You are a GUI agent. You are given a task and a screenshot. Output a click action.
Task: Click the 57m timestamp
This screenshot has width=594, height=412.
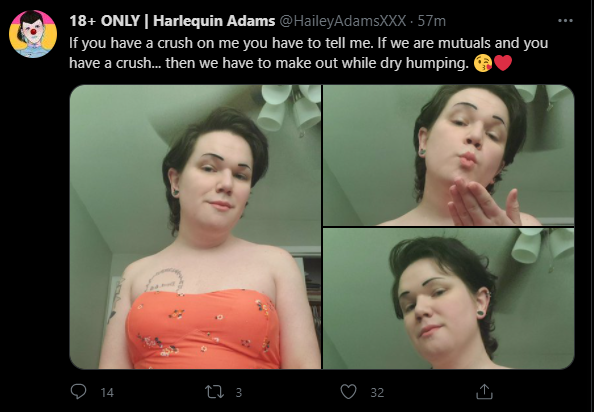[x=431, y=21]
